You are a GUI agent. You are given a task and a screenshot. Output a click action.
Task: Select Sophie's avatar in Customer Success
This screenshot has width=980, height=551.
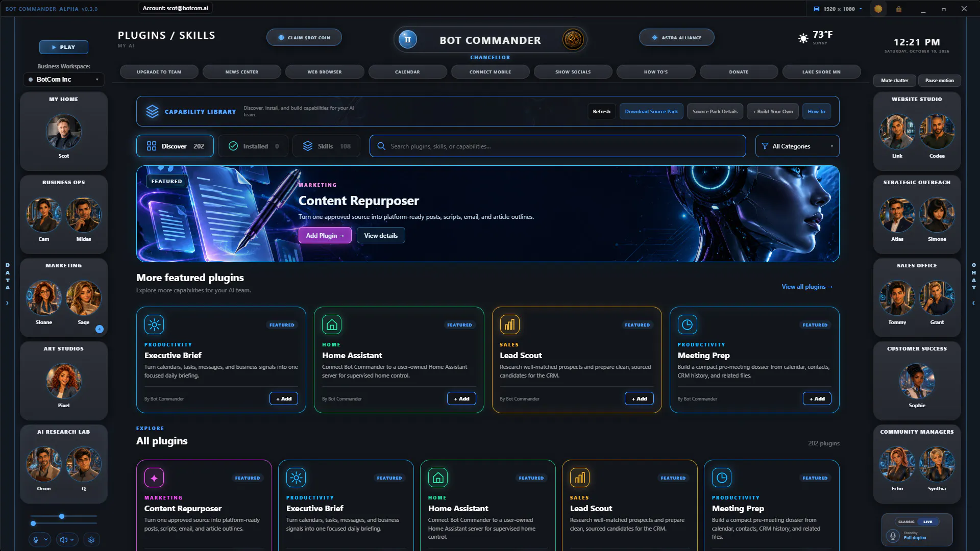917,381
